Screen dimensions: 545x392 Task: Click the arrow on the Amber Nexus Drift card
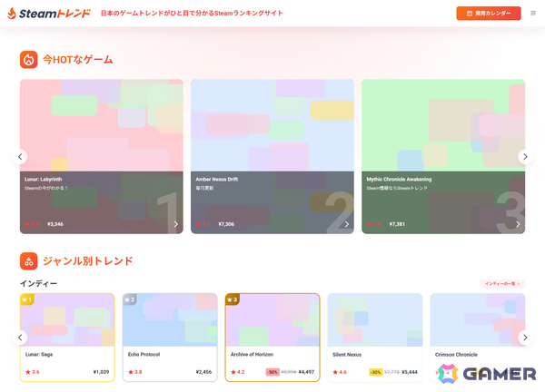click(347, 224)
